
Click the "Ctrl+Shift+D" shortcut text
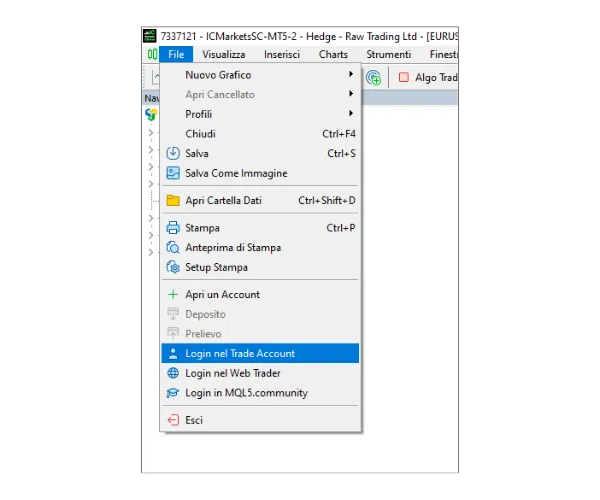[327, 200]
